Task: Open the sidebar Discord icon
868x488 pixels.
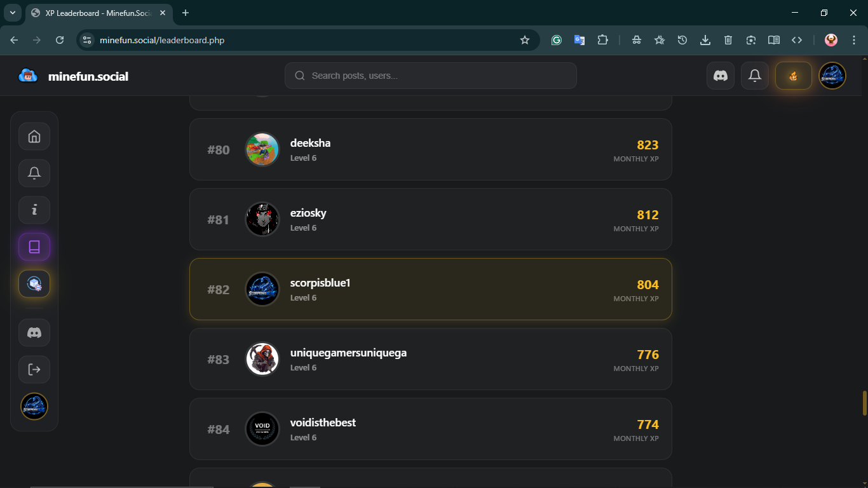Action: point(34,332)
